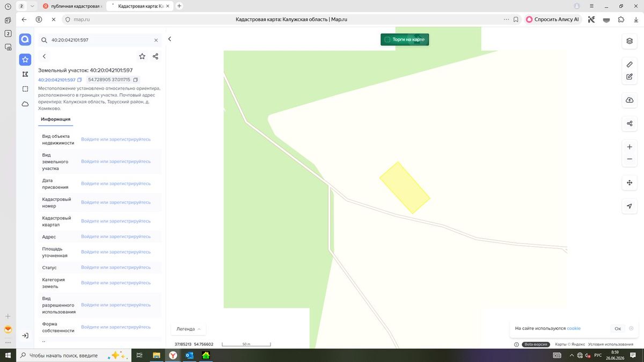Screen dimensions: 644x362
Task: Stop page loading with X button
Action: pyautogui.click(x=54, y=19)
